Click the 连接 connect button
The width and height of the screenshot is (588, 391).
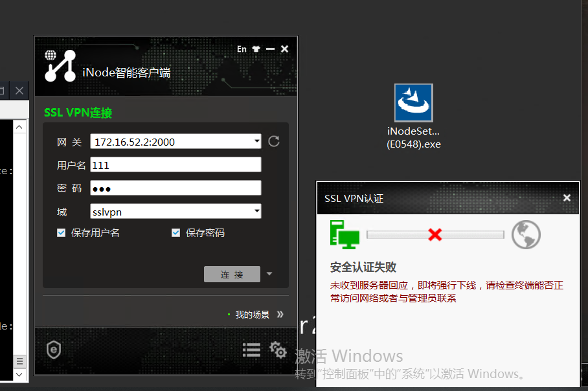click(x=232, y=274)
